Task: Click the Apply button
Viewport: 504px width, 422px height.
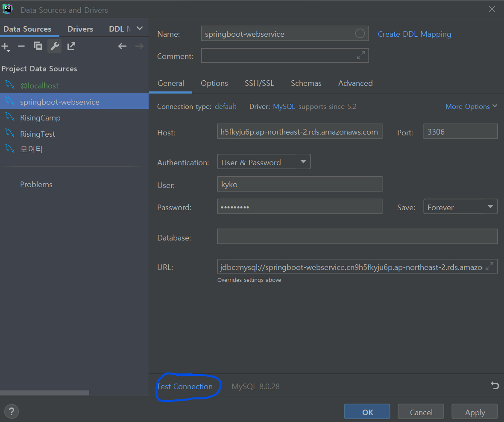Action: click(475, 412)
